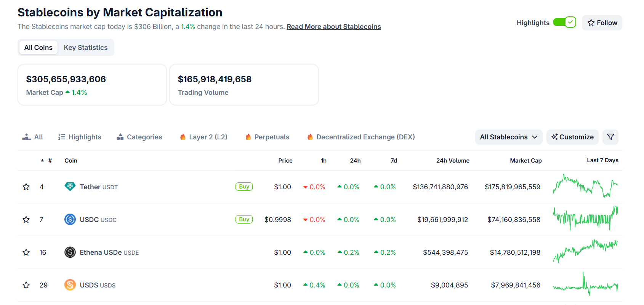Click the $165,918,419,658 trading volume figure
The height and width of the screenshot is (305, 644).
click(215, 79)
